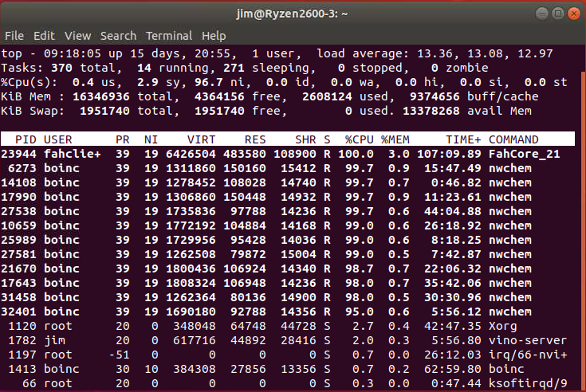Screen dimensions: 586x392
Task: Click the RES column header
Action: pos(255,139)
